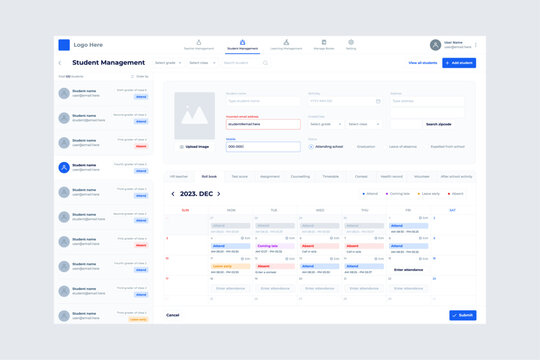Click the Coming late legend item

point(398,194)
